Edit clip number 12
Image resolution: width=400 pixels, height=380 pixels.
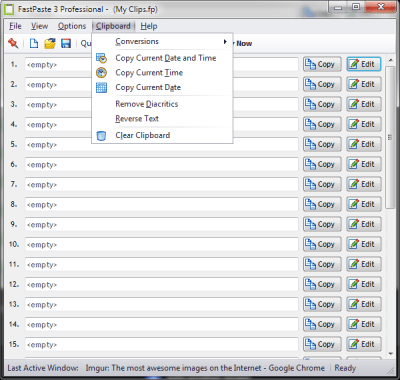(364, 284)
